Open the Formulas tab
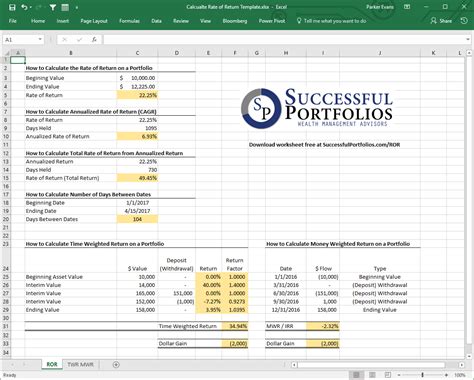The height and width of the screenshot is (380, 474). 129,21
